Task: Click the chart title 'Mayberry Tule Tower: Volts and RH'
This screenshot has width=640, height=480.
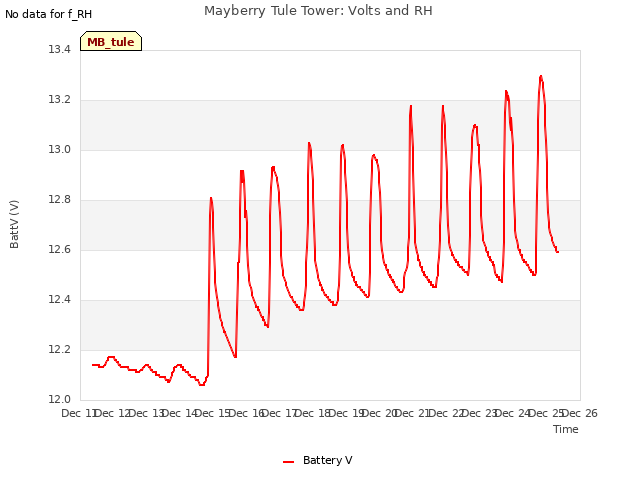Action: [x=318, y=11]
